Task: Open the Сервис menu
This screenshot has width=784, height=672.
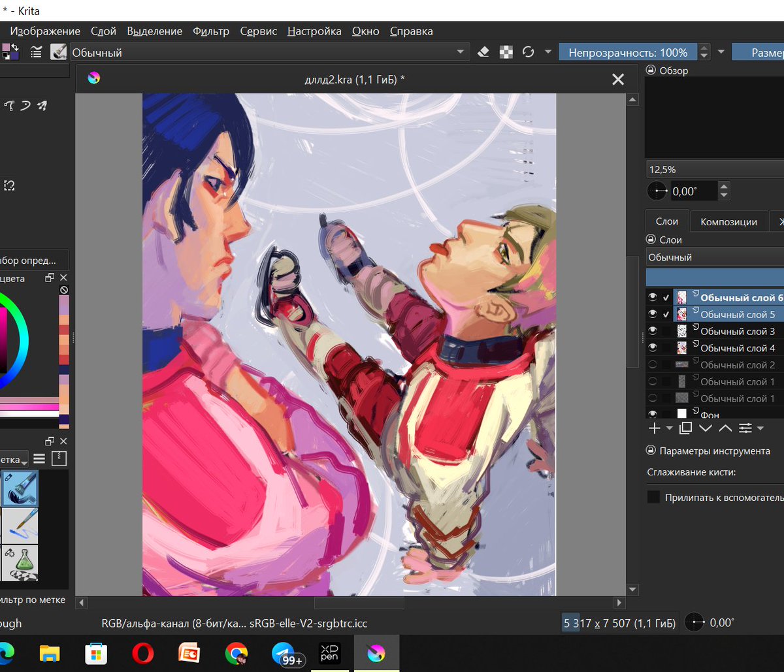Action: point(259,31)
